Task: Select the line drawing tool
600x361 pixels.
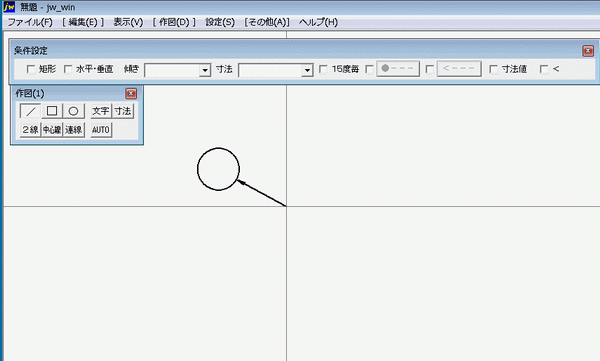Action: click(30, 111)
